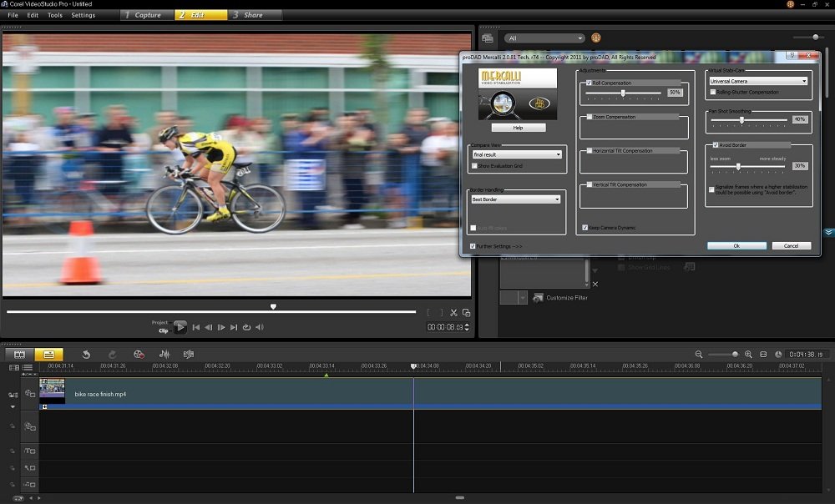Open the Record/Capture option icon

click(x=139, y=355)
